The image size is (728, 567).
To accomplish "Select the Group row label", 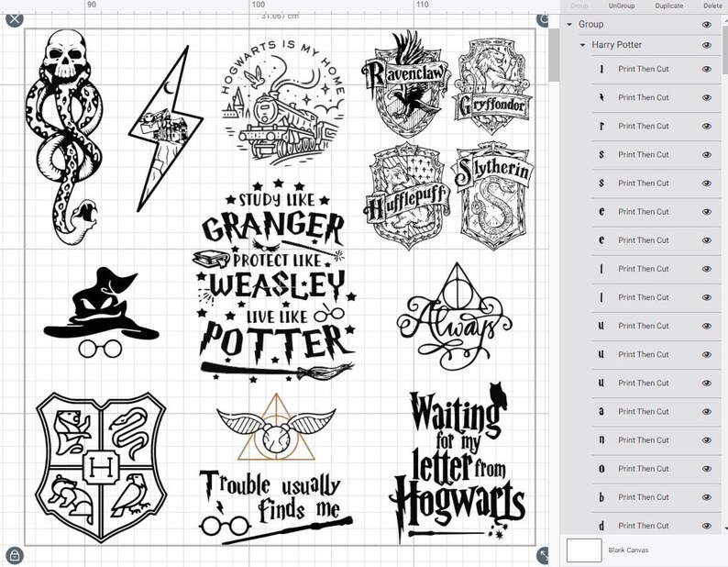I will [x=590, y=24].
